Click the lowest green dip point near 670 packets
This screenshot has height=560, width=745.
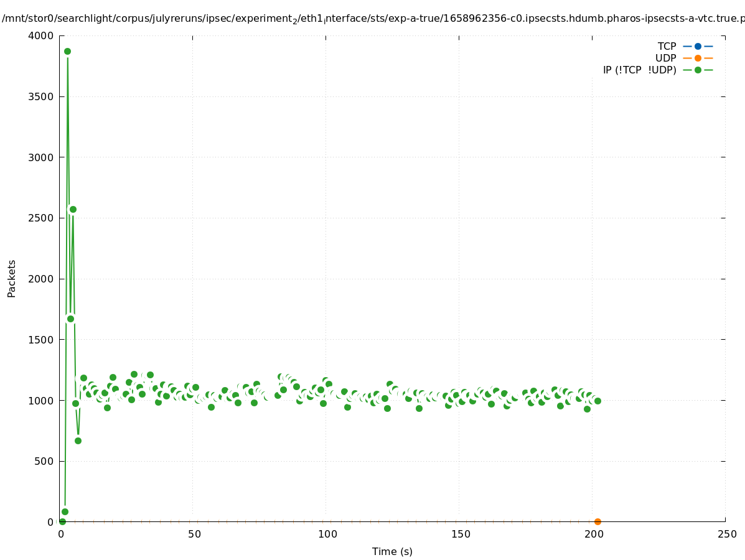pyautogui.click(x=78, y=441)
